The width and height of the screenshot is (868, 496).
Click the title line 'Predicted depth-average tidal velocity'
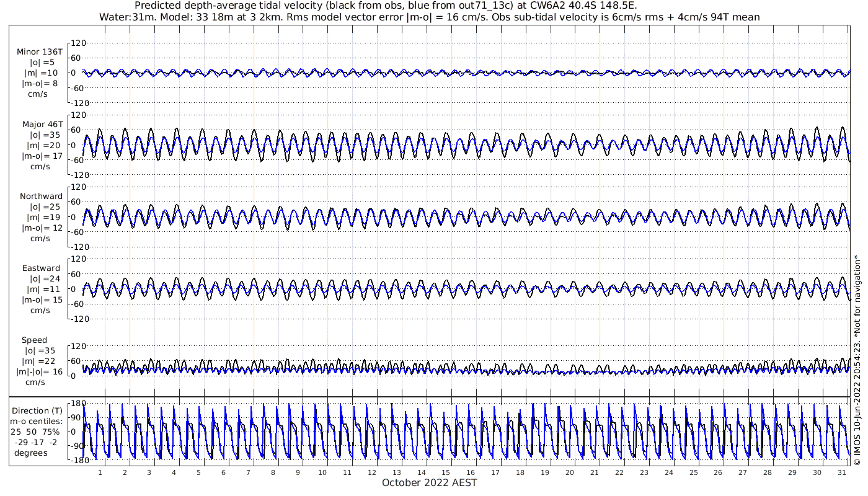click(x=384, y=6)
